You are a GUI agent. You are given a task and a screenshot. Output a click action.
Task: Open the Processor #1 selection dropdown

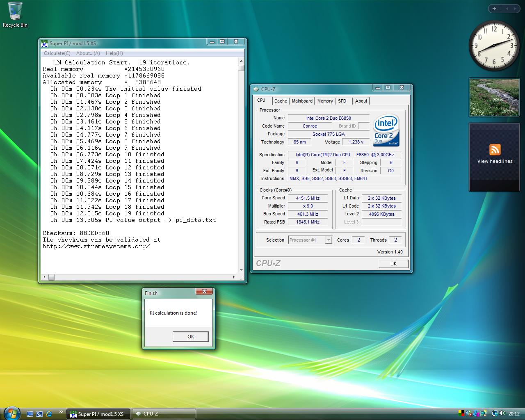[310, 240]
